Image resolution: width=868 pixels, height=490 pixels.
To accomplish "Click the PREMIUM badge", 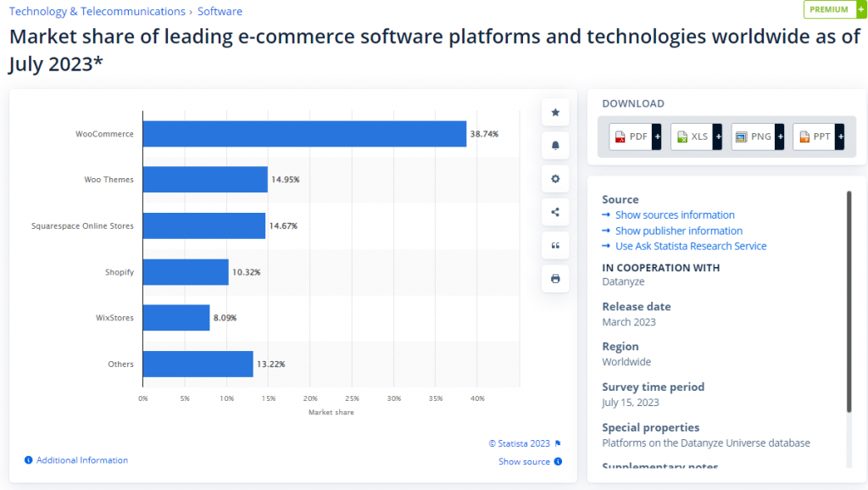I will tap(834, 9).
